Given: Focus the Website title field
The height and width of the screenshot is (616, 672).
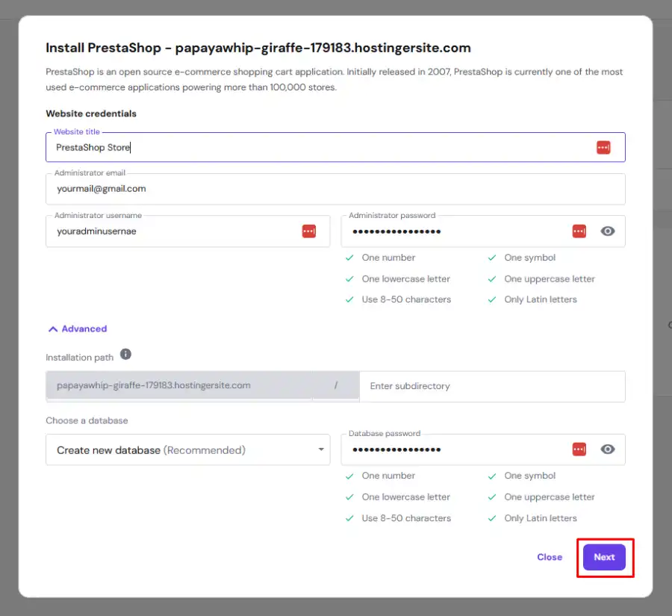Looking at the screenshot, I should [x=335, y=147].
